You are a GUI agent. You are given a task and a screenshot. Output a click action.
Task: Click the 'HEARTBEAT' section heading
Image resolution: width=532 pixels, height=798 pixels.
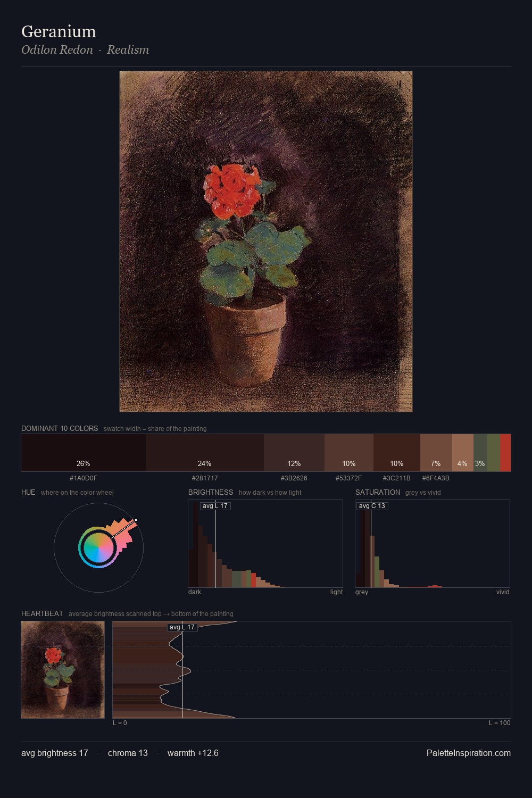[x=42, y=613]
